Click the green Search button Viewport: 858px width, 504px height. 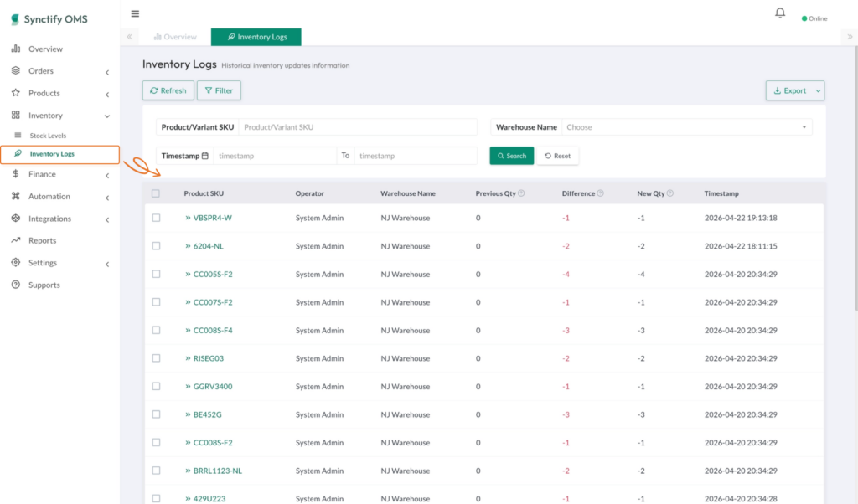pos(512,156)
